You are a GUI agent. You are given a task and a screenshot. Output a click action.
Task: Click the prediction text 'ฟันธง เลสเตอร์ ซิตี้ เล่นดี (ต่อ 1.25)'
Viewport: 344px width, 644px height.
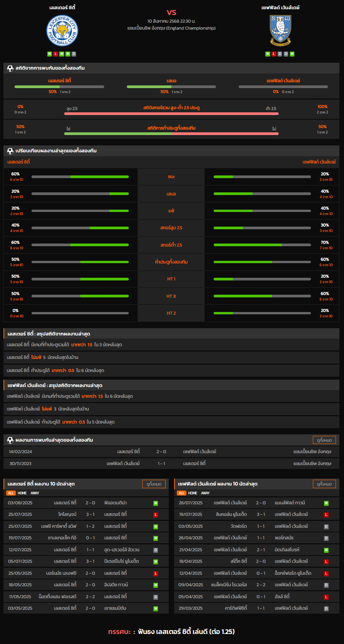(x=186, y=631)
